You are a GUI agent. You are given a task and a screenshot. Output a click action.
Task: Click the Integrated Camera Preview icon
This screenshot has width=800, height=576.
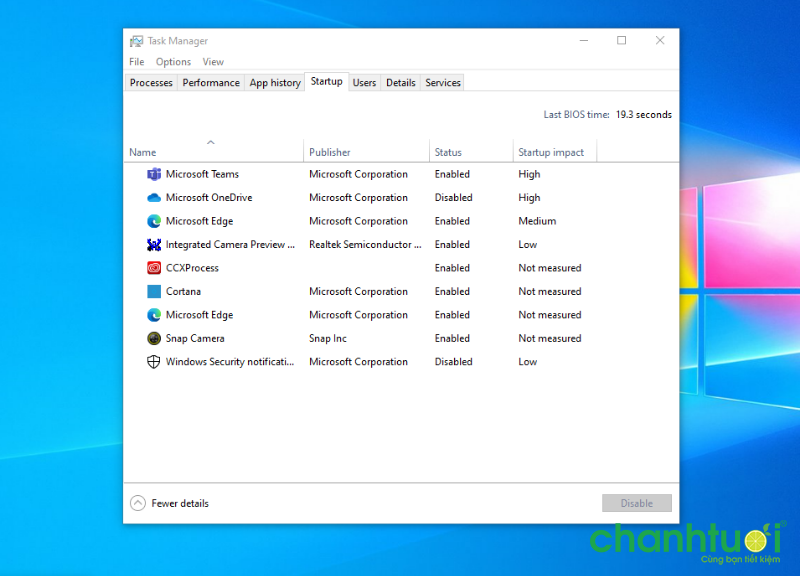pyautogui.click(x=154, y=245)
